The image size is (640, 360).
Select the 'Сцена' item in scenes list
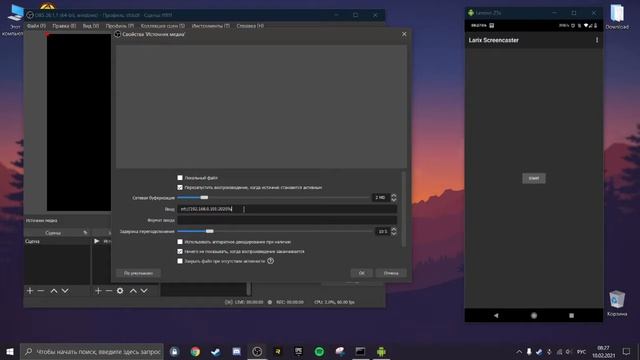point(57,241)
